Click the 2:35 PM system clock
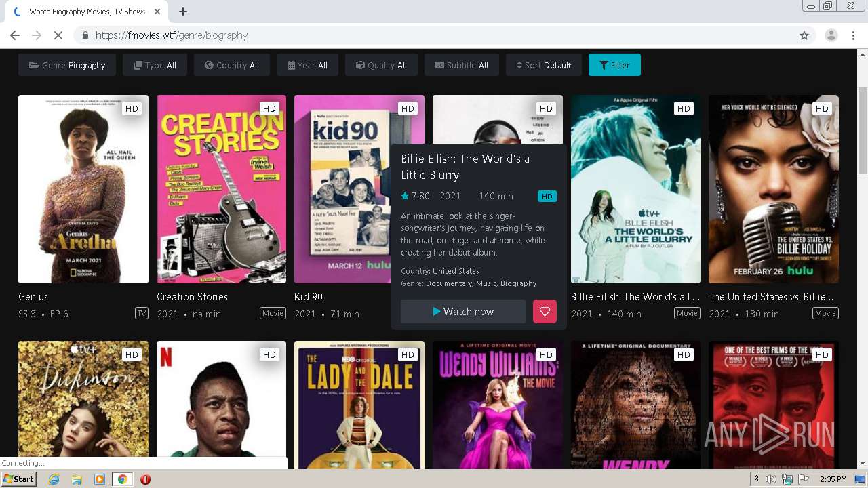 pyautogui.click(x=833, y=479)
